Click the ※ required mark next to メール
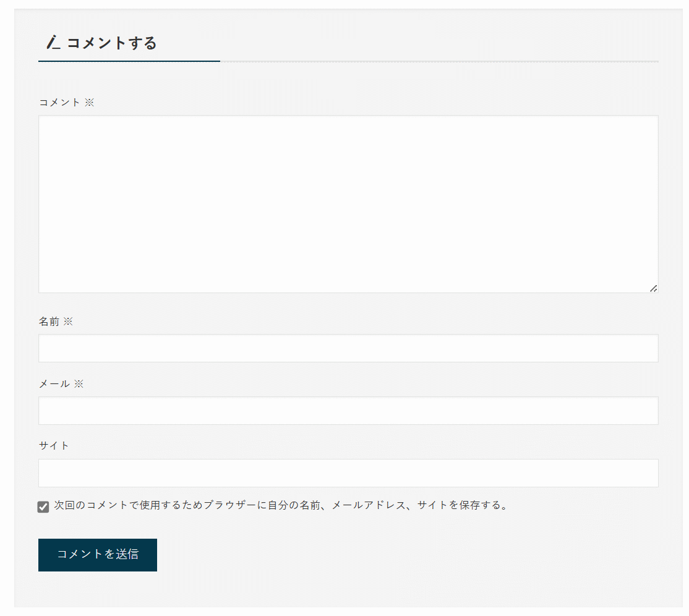The image size is (689, 616). [x=79, y=383]
